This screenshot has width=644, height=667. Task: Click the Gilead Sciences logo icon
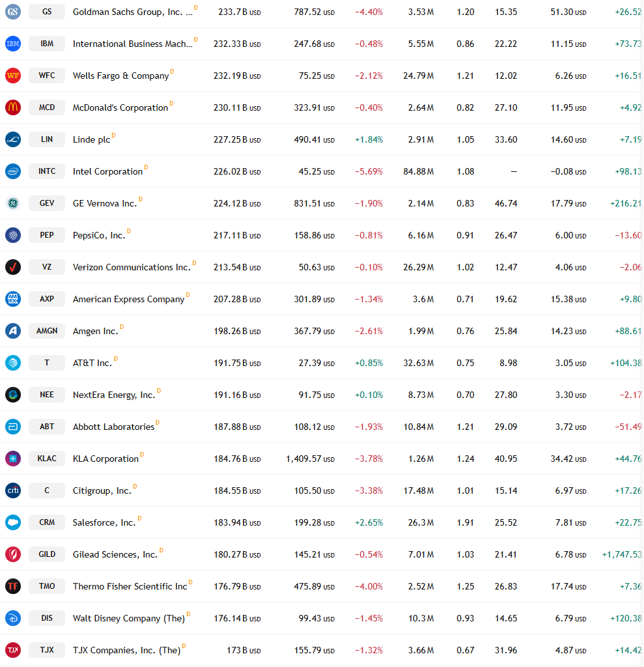click(x=13, y=554)
